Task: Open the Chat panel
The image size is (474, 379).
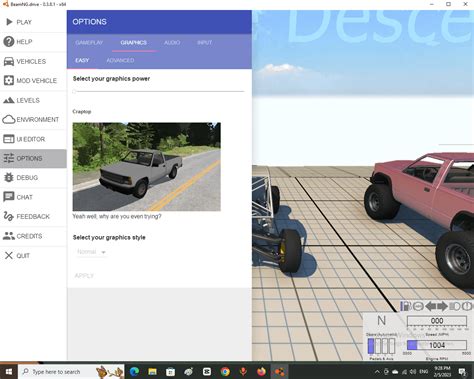Action: click(33, 197)
